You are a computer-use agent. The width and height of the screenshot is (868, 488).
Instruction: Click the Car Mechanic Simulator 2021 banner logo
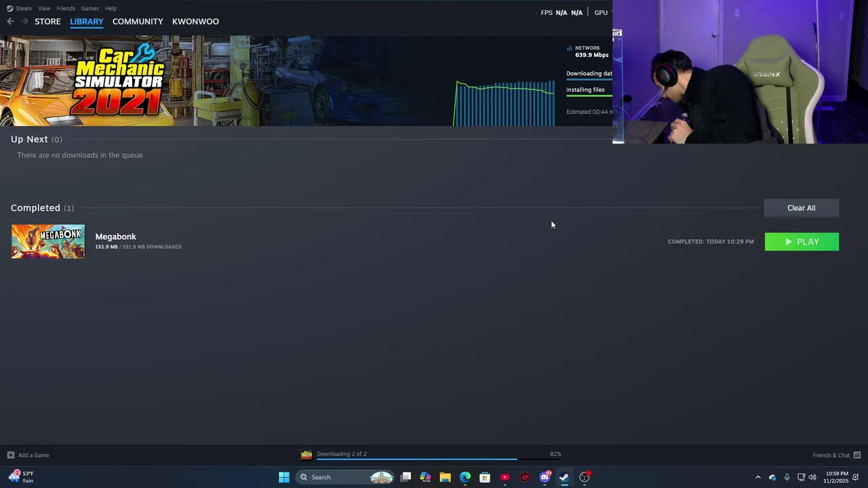pos(119,80)
